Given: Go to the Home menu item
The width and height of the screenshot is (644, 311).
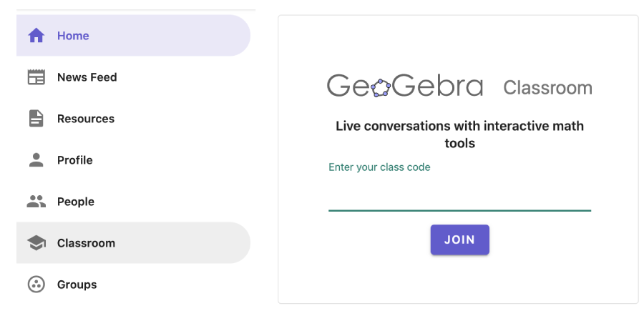Looking at the screenshot, I should (134, 36).
